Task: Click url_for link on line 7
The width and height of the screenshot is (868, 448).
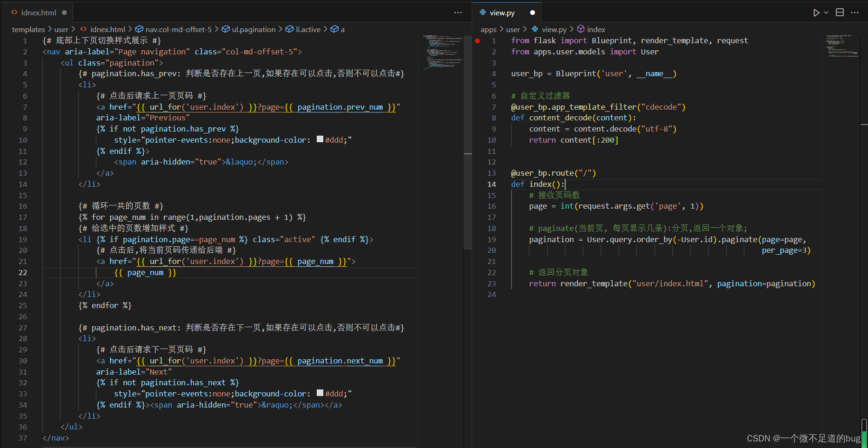Action: [165, 107]
